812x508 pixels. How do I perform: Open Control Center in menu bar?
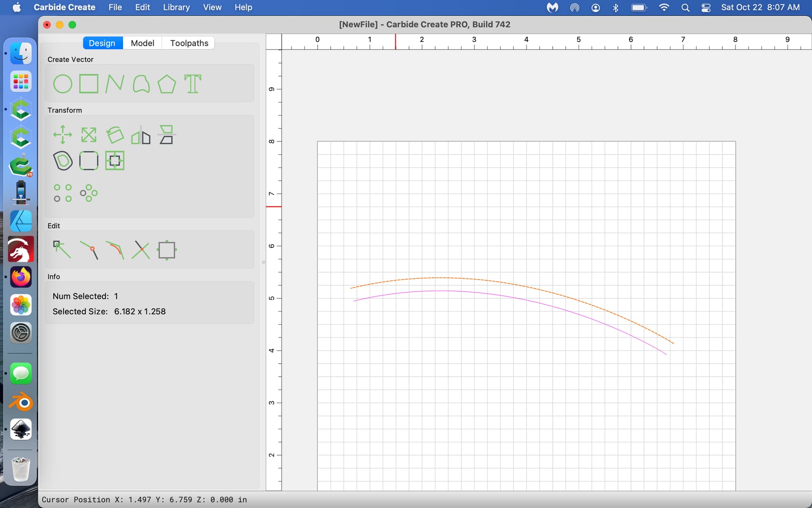coord(706,7)
